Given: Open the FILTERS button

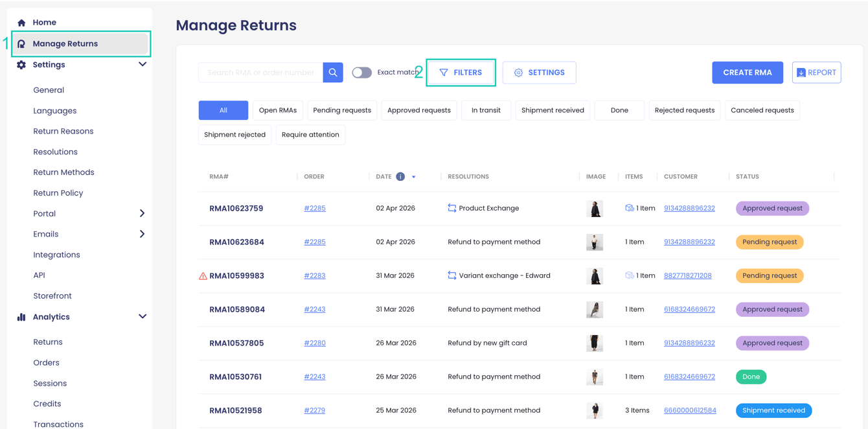Looking at the screenshot, I should [461, 73].
